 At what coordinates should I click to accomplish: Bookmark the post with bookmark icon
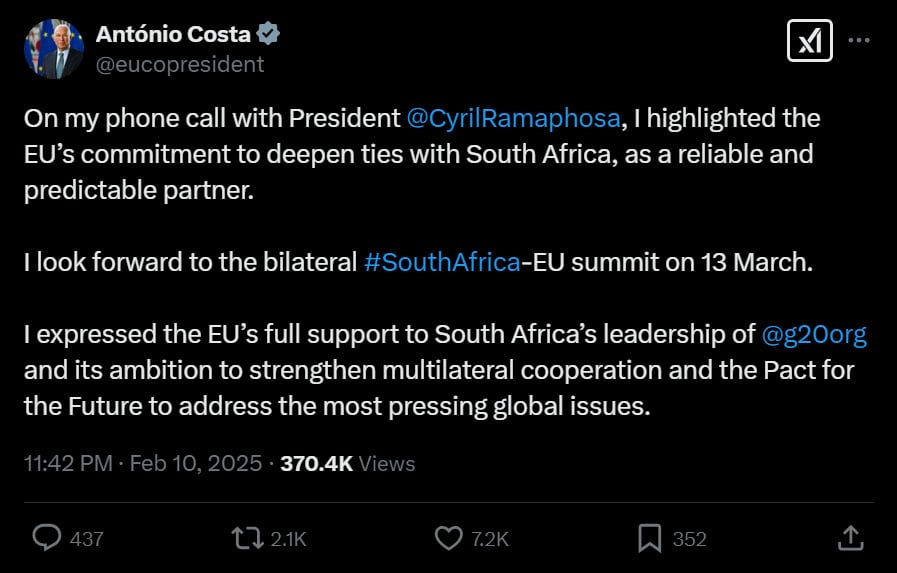tap(649, 539)
